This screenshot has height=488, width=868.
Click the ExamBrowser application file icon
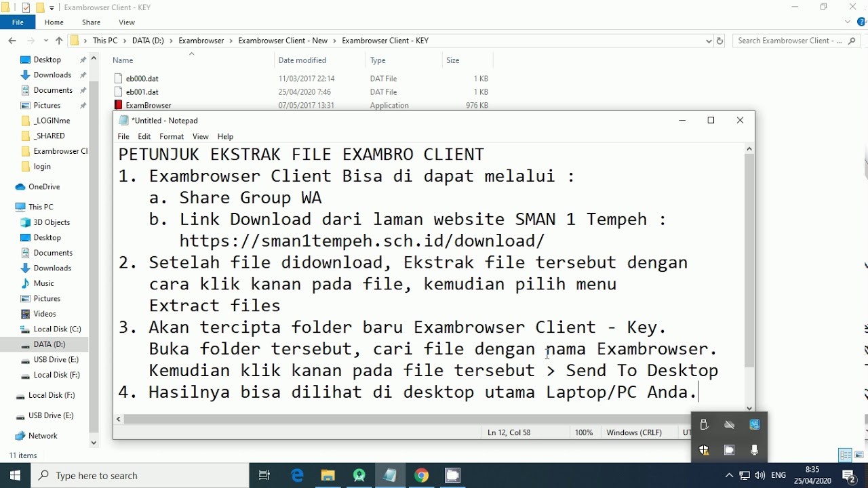pos(118,105)
